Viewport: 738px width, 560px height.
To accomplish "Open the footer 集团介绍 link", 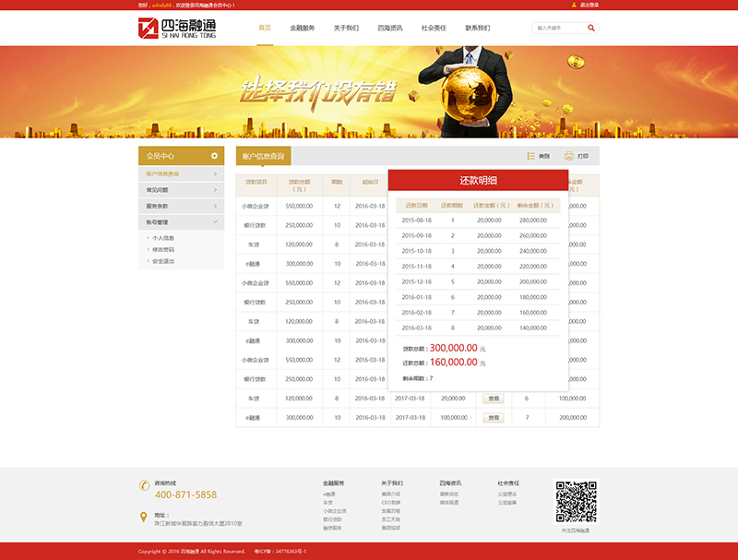I will (390, 494).
